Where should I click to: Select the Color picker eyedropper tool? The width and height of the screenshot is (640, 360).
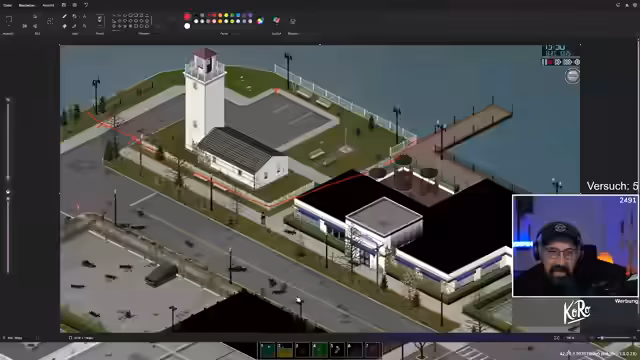(x=74, y=26)
